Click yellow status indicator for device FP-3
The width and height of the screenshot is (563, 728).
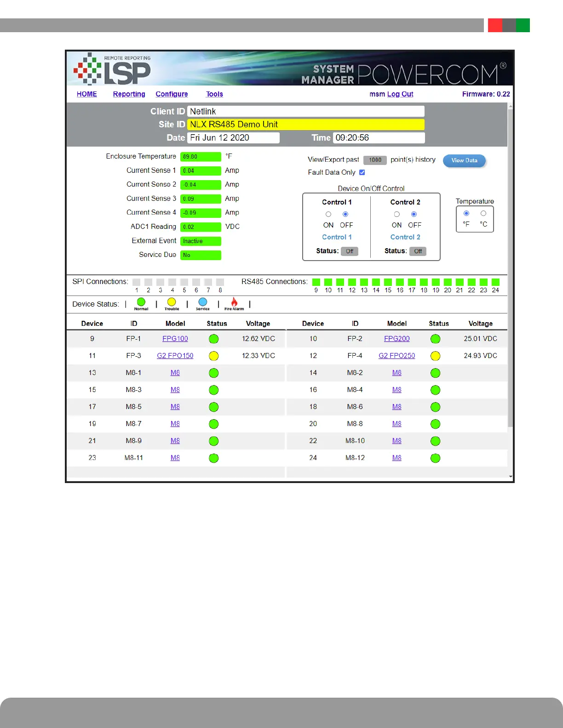tap(213, 356)
